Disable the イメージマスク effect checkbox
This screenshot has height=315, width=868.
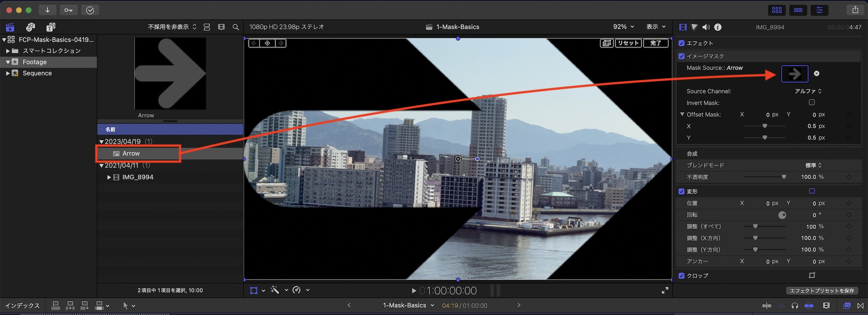[681, 56]
